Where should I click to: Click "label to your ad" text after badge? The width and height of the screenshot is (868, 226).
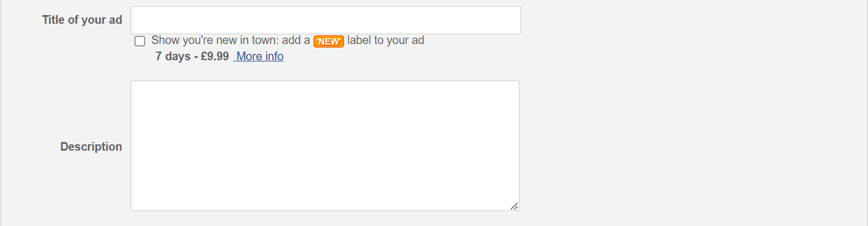386,41
